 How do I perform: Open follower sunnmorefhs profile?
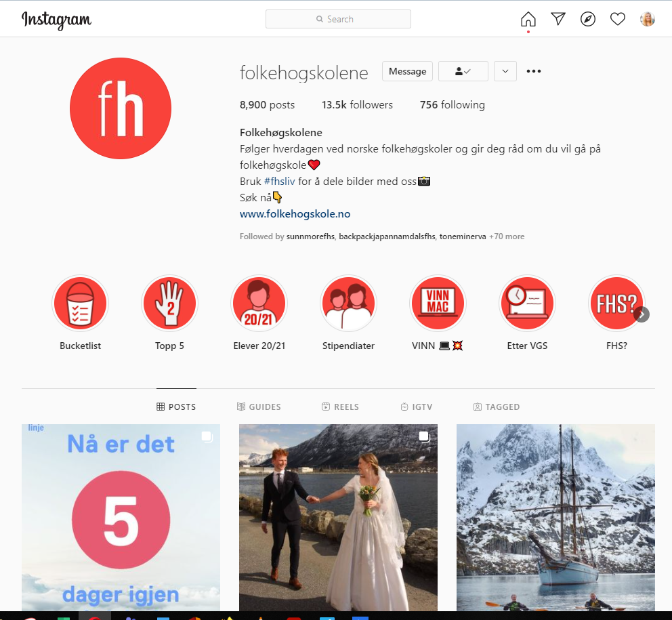pos(310,236)
